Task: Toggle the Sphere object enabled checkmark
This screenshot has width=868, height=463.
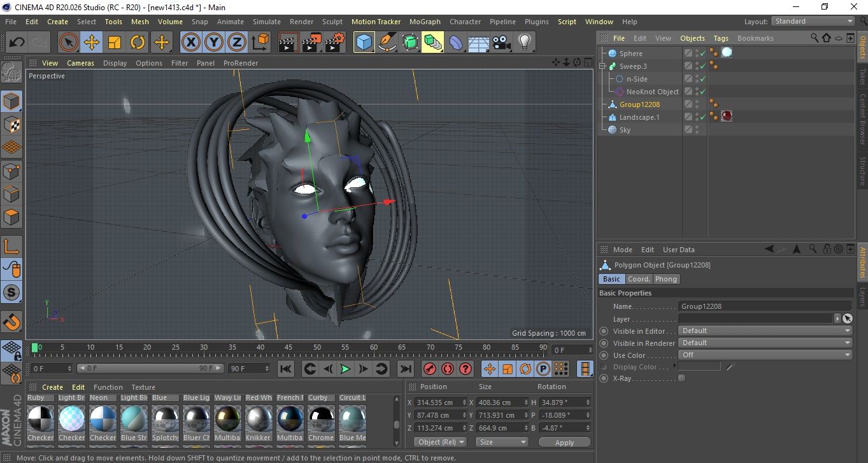Action: (x=703, y=53)
